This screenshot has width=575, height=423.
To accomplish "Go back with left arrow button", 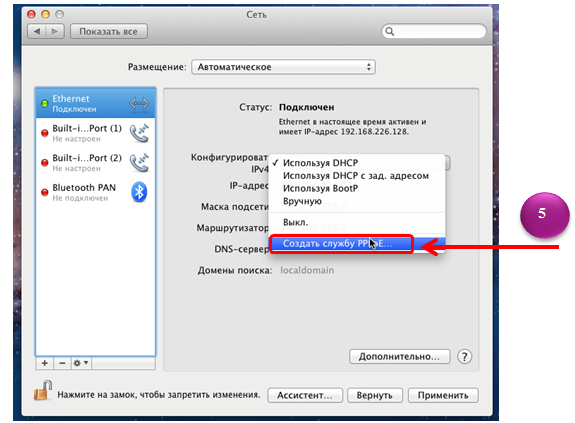I will click(x=37, y=32).
